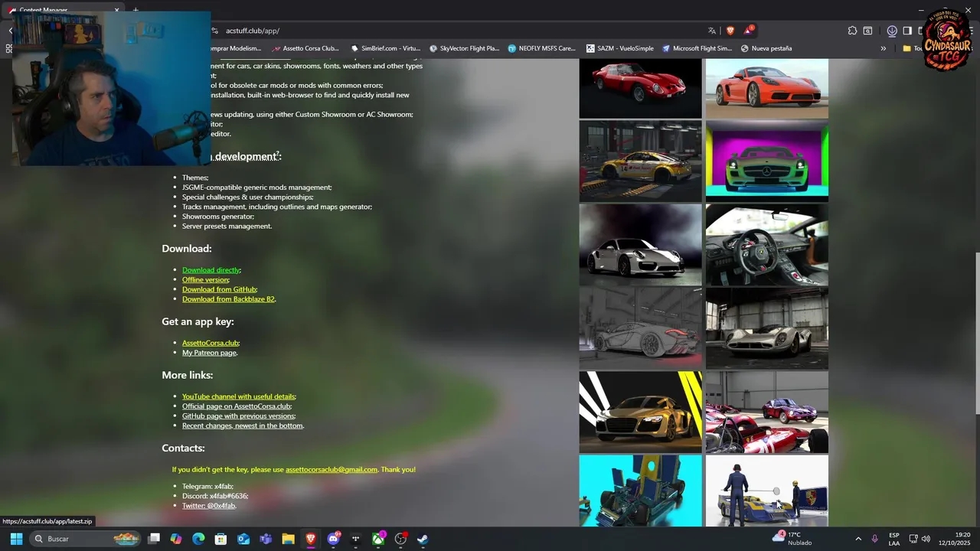Open Recent changes, newest in the bottom link
The image size is (980, 551).
243,425
